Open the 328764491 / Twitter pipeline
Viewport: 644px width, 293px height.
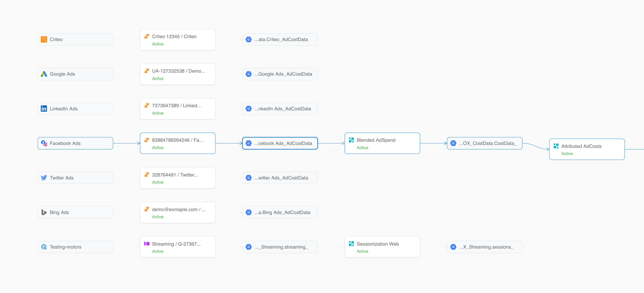click(x=178, y=178)
